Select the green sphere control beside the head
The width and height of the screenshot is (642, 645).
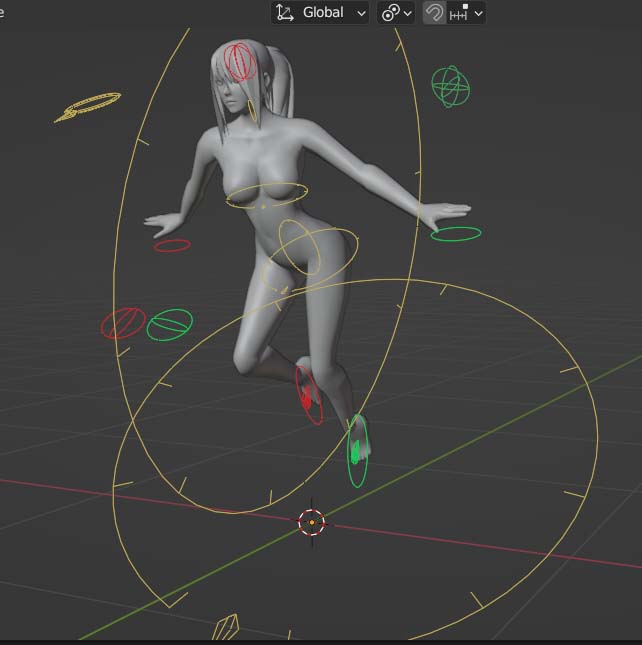[x=451, y=86]
